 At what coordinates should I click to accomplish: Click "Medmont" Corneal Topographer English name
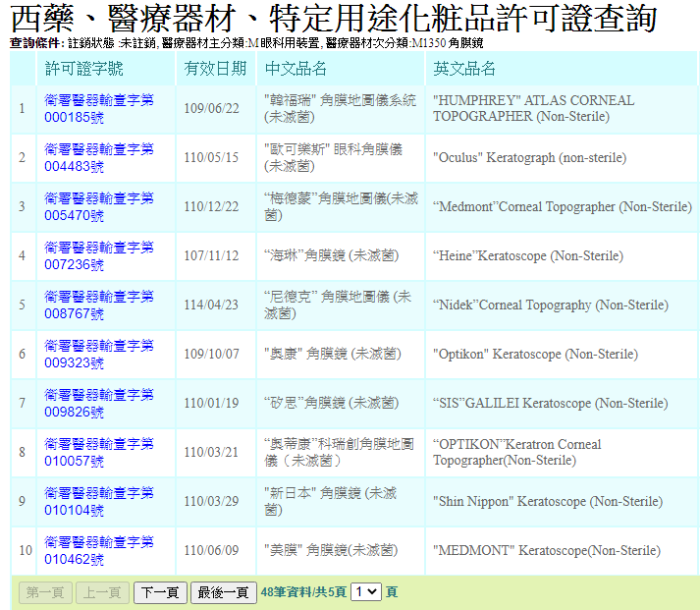pos(563,206)
